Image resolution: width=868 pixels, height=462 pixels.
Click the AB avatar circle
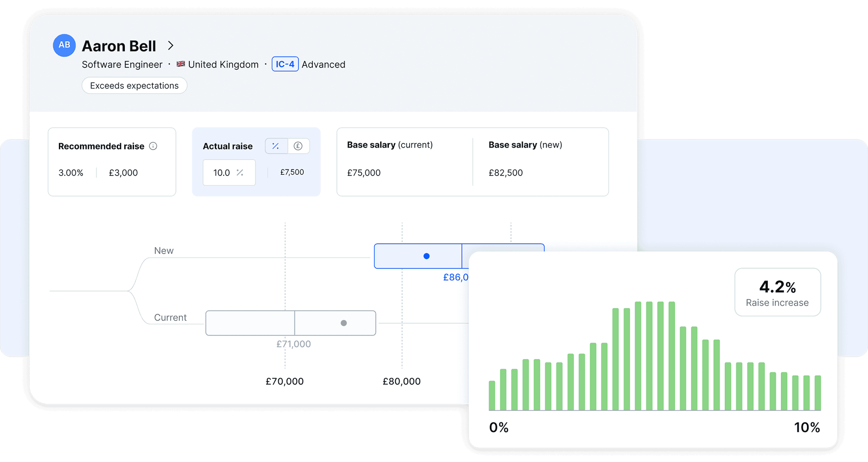(64, 45)
